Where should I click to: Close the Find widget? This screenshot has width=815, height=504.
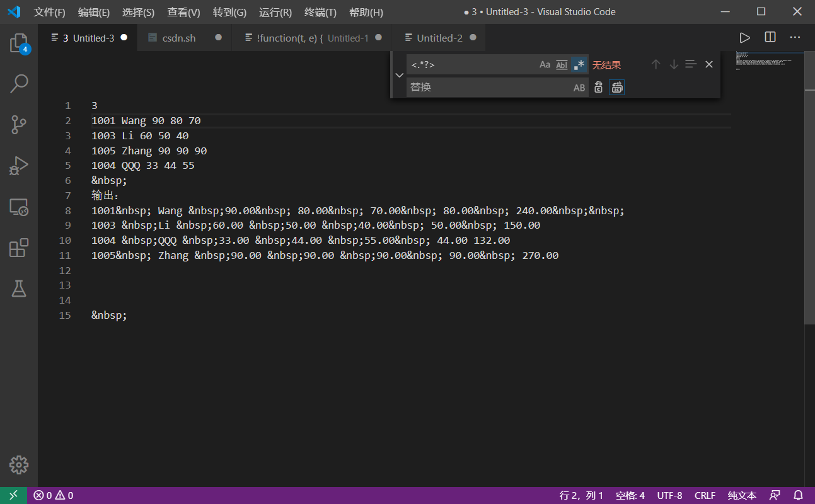pyautogui.click(x=709, y=64)
